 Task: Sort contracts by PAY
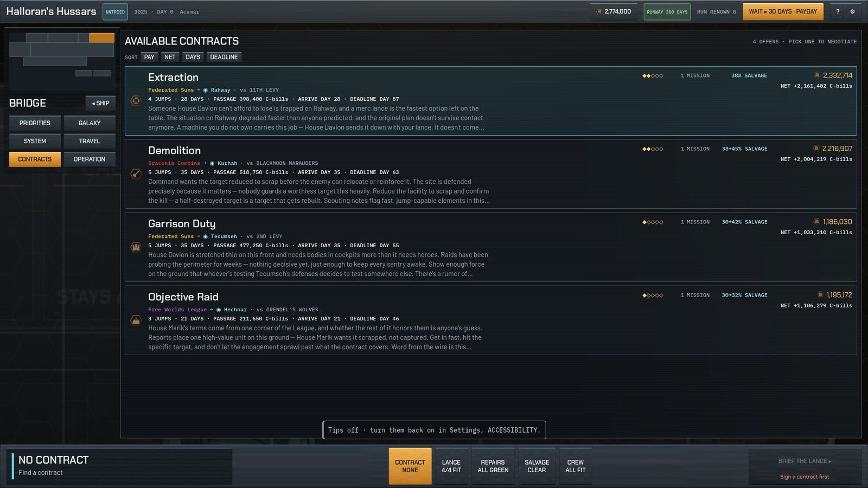[149, 57]
